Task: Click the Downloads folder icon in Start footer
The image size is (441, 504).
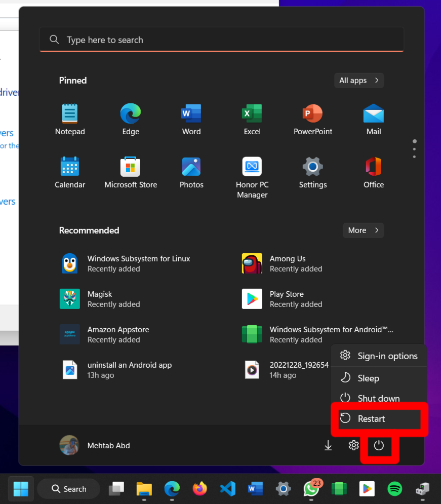Action: [328, 446]
